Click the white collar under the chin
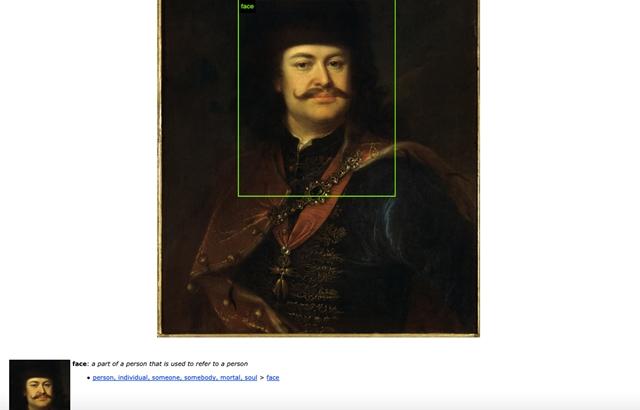Viewport: 640px width, 410px height. (x=307, y=143)
